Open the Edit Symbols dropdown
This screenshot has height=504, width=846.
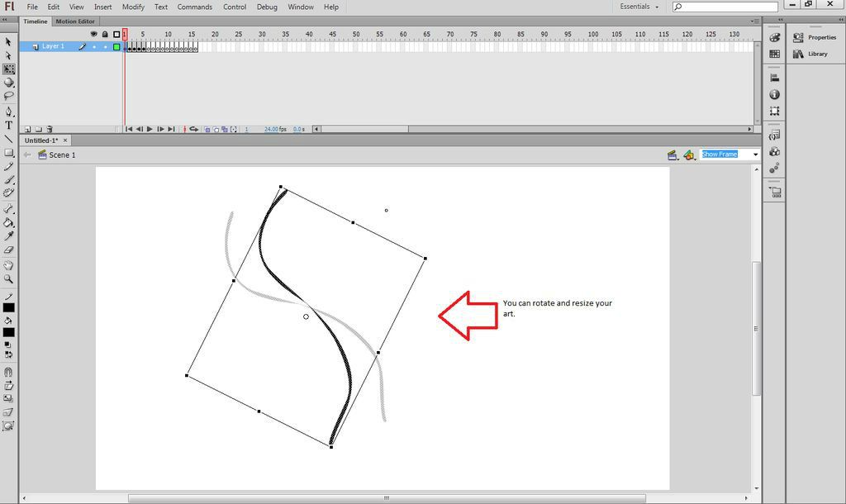[x=689, y=155]
